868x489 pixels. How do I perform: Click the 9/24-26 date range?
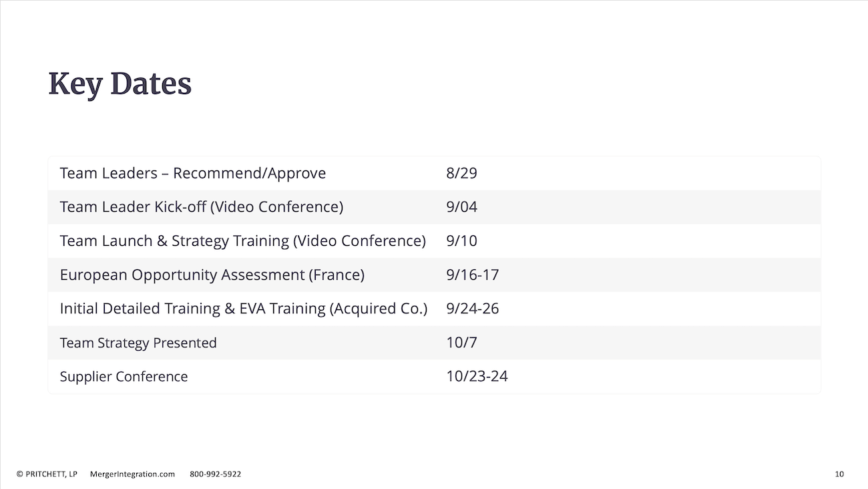pyautogui.click(x=472, y=309)
